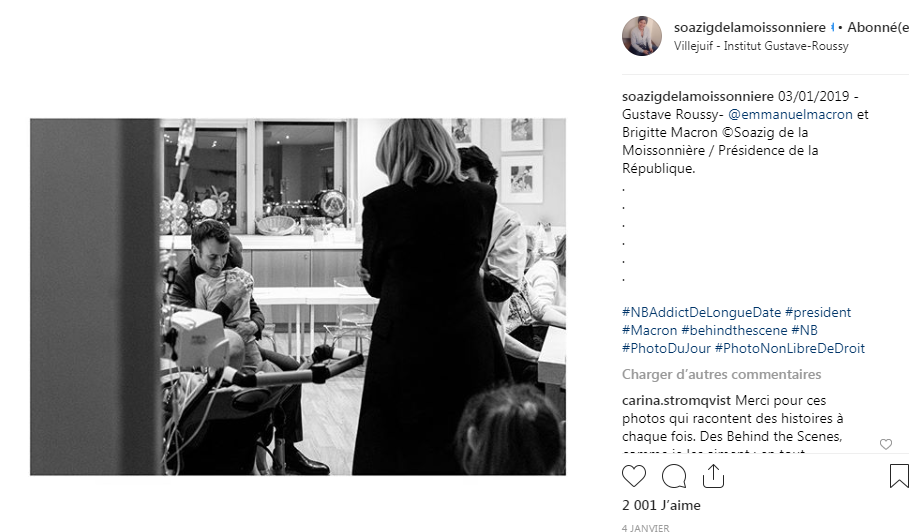Viewport: 914px width, 532px height.
Task: Open the #PhotoDuJour hashtag
Action: pyautogui.click(x=666, y=348)
